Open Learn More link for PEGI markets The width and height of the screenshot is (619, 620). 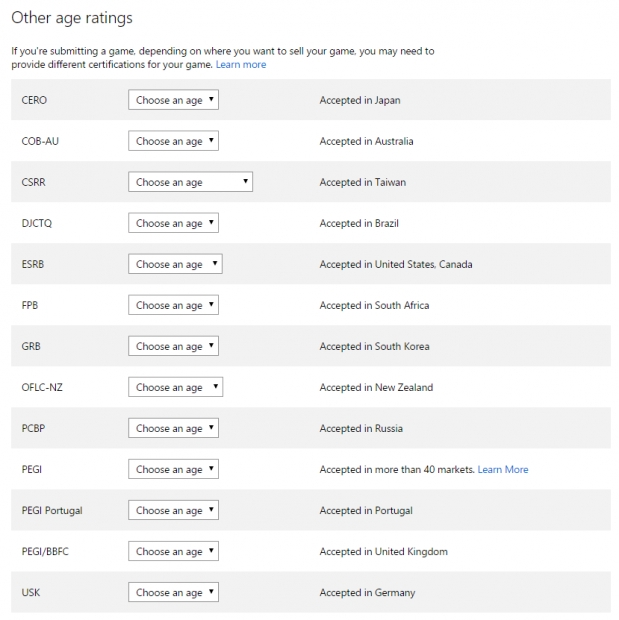pyautogui.click(x=503, y=469)
